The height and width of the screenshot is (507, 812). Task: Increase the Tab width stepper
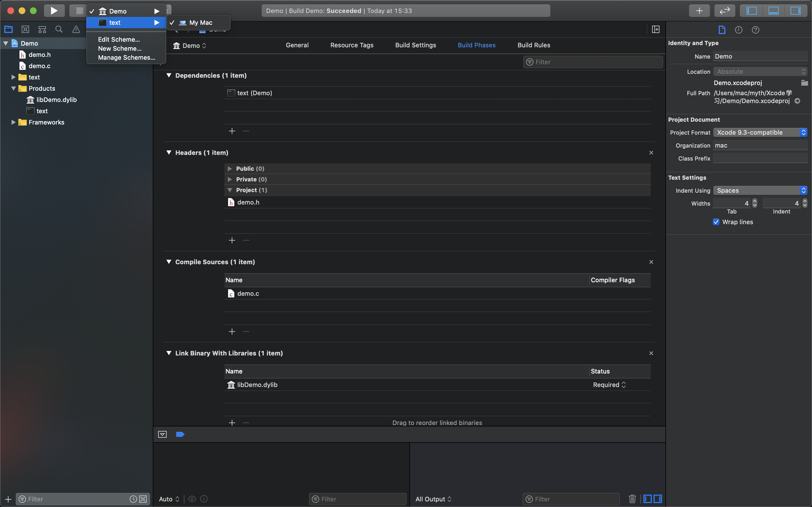pyautogui.click(x=754, y=201)
